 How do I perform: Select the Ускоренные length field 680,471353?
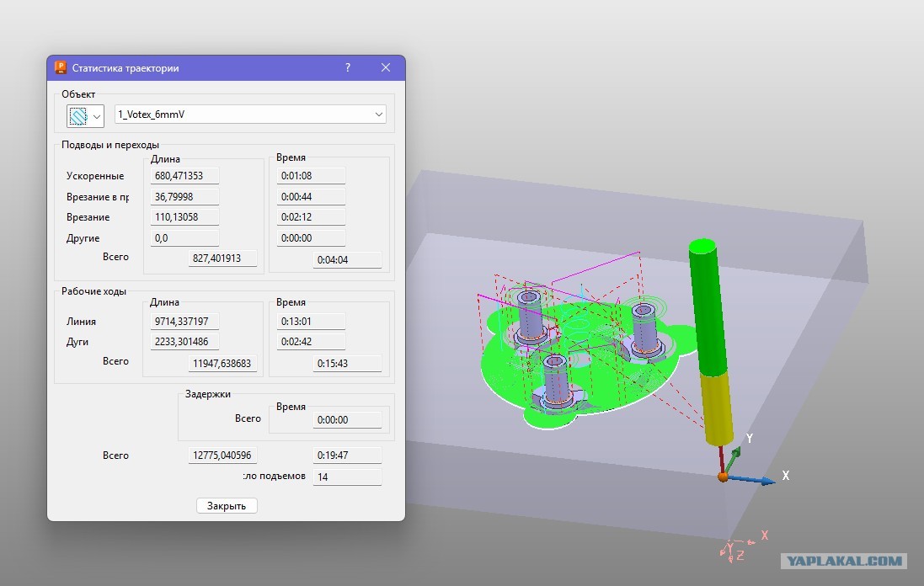(x=184, y=175)
